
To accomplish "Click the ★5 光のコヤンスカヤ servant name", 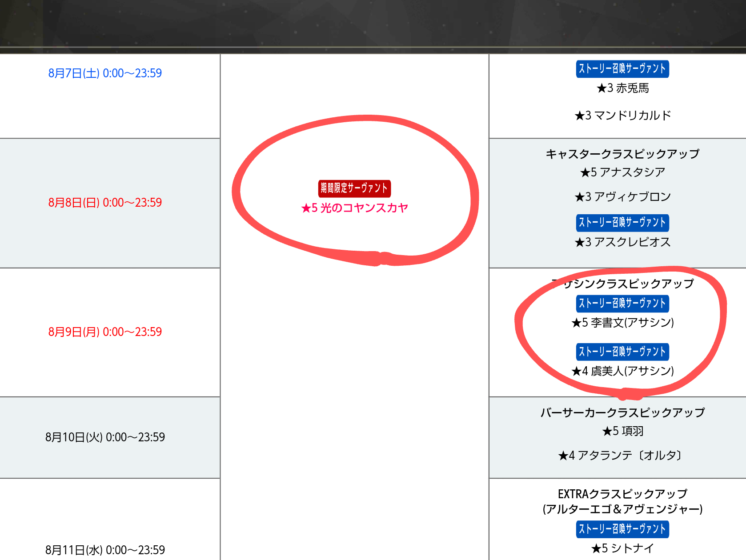I will (354, 208).
